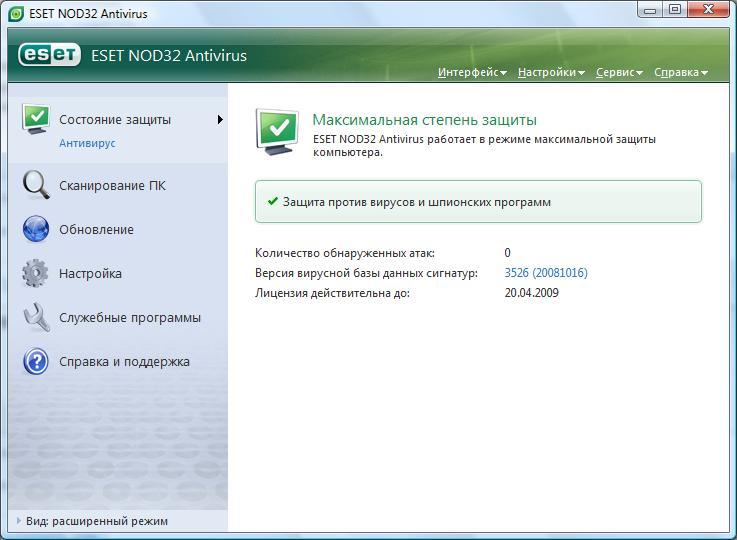Click the Максимальная степень защиты heading

pos(424,120)
